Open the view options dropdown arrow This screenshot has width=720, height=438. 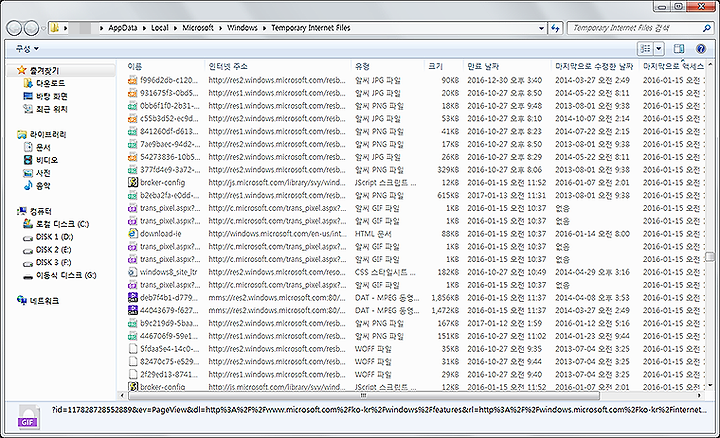pyautogui.click(x=659, y=49)
